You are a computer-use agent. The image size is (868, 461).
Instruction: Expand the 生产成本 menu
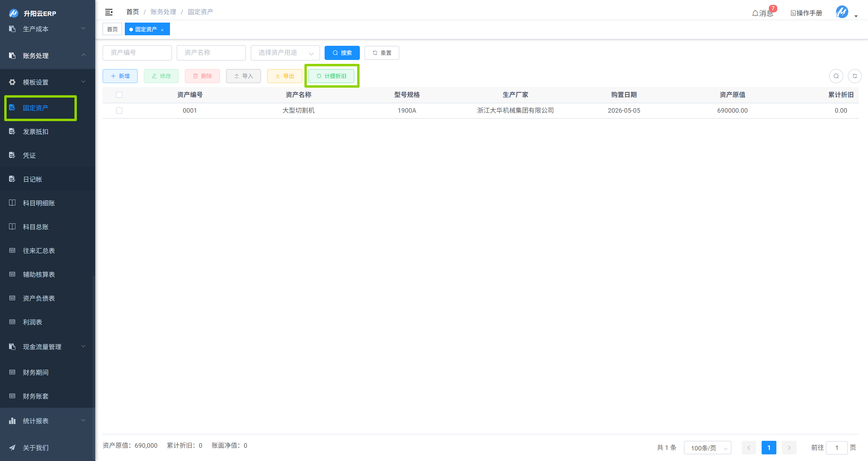[48, 29]
